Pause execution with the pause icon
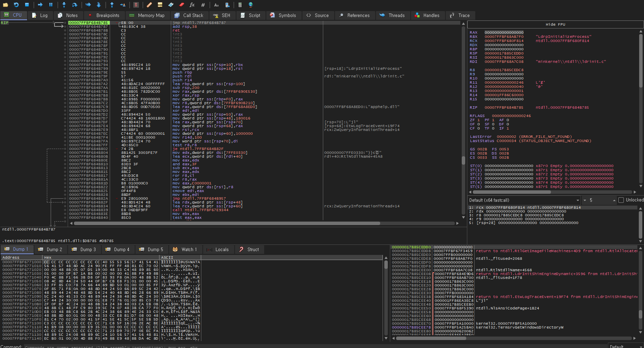644x348 pixels. click(51, 5)
